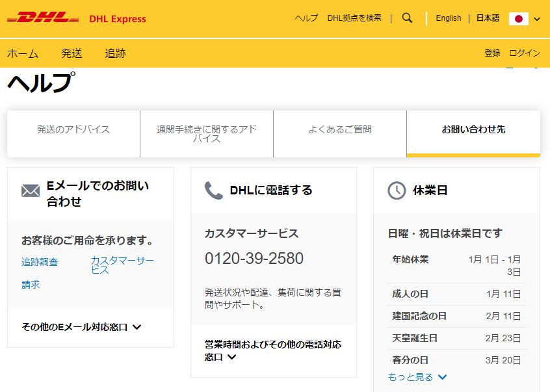Expand the country selector chevron
The height and width of the screenshot is (392, 550).
(537, 19)
